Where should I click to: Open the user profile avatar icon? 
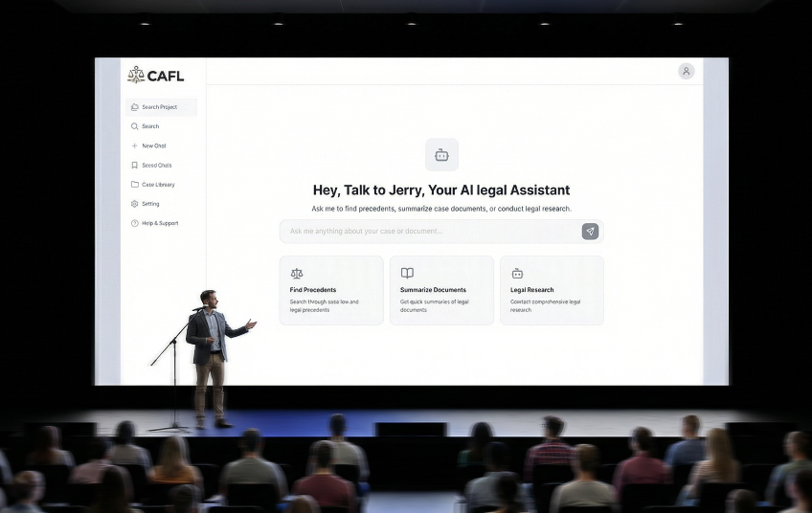687,72
